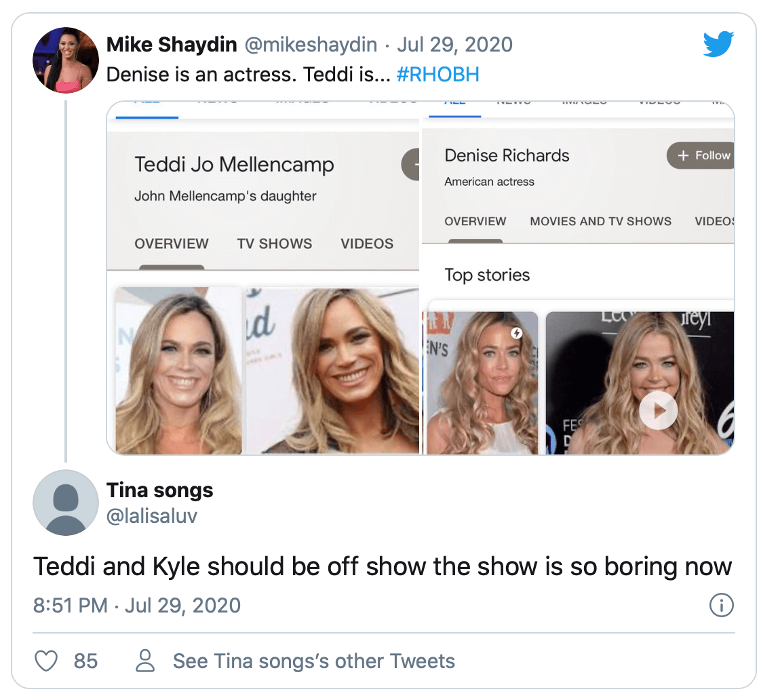Open Mike Shaydin's profile avatar
Image resolution: width=780 pixels, height=700 pixels.
(x=66, y=60)
